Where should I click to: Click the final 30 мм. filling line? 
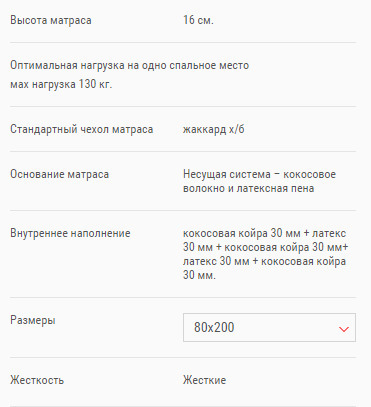point(199,275)
